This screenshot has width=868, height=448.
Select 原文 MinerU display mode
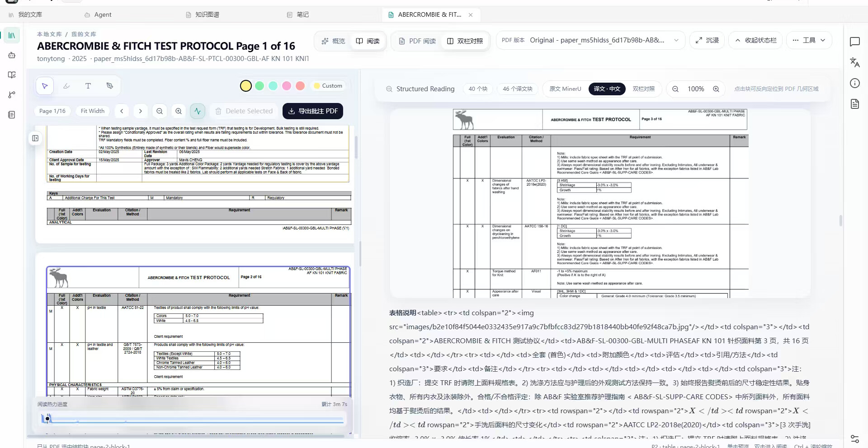pos(565,89)
